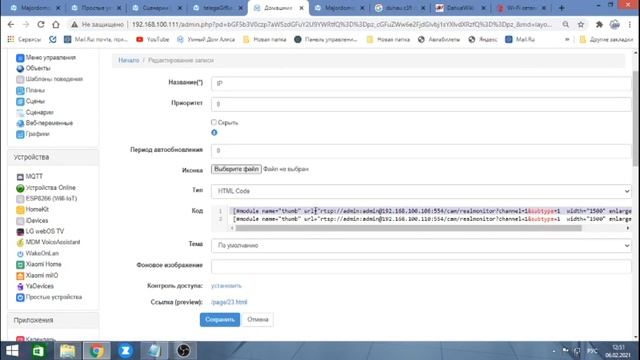Screen dimensions: 640x360
Task: Click the Сохранить button
Action: click(220, 320)
